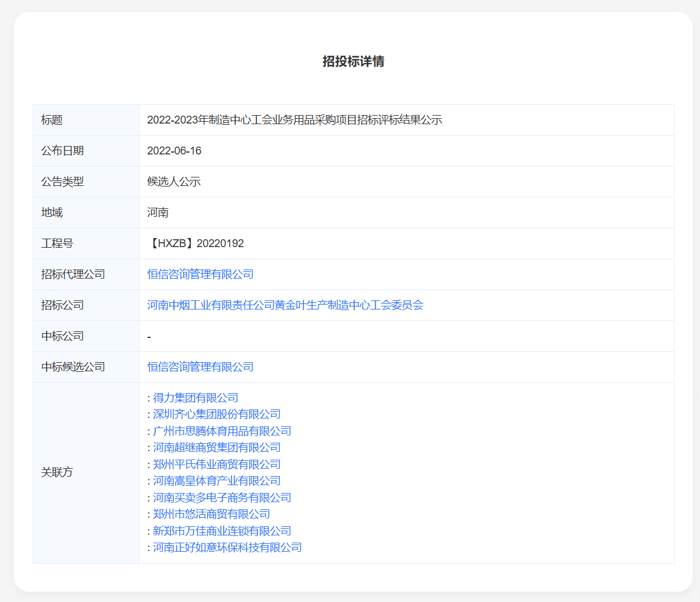Image resolution: width=700 pixels, height=602 pixels.
Task: Click the 河南中烟工业有限责任公司 tendering company link
Action: 285,305
